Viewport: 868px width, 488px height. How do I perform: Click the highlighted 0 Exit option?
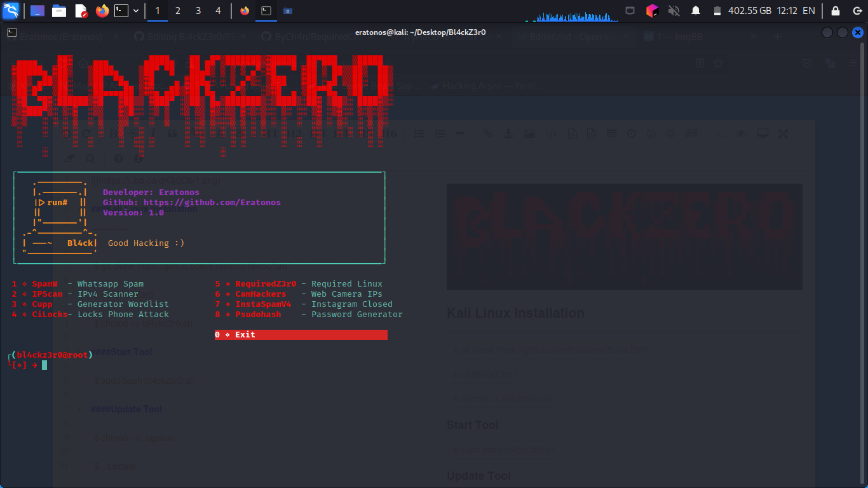click(x=301, y=335)
